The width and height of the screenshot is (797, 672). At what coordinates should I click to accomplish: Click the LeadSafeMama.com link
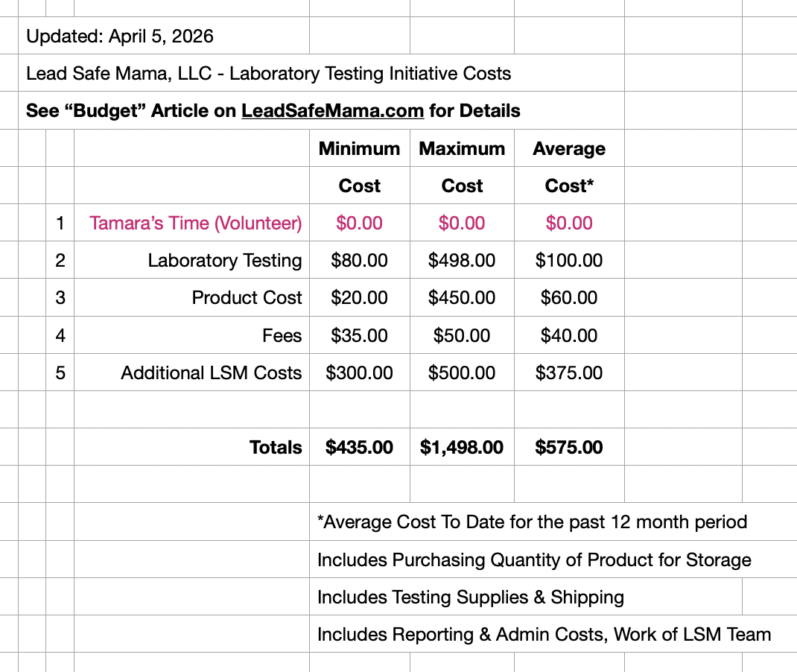(x=332, y=111)
